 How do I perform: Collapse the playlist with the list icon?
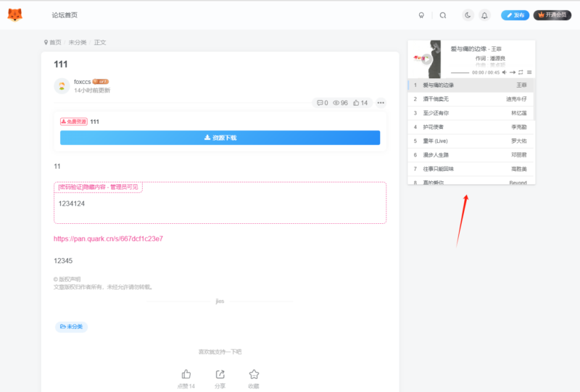coord(529,72)
